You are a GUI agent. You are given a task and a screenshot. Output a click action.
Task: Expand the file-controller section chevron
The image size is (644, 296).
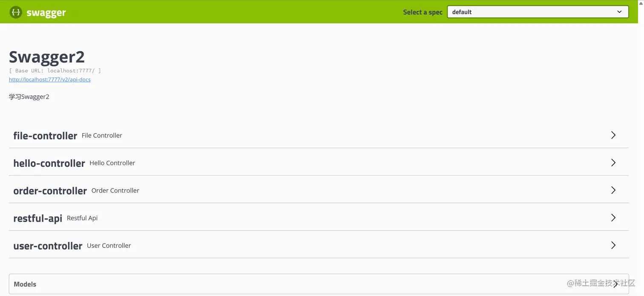(613, 135)
